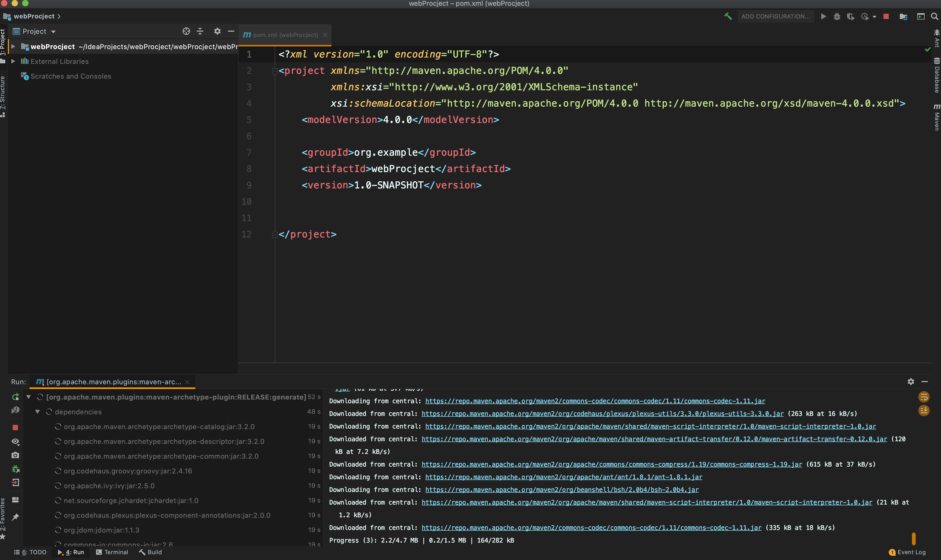
Task: Collapse the dependencies tree node
Action: click(x=37, y=412)
